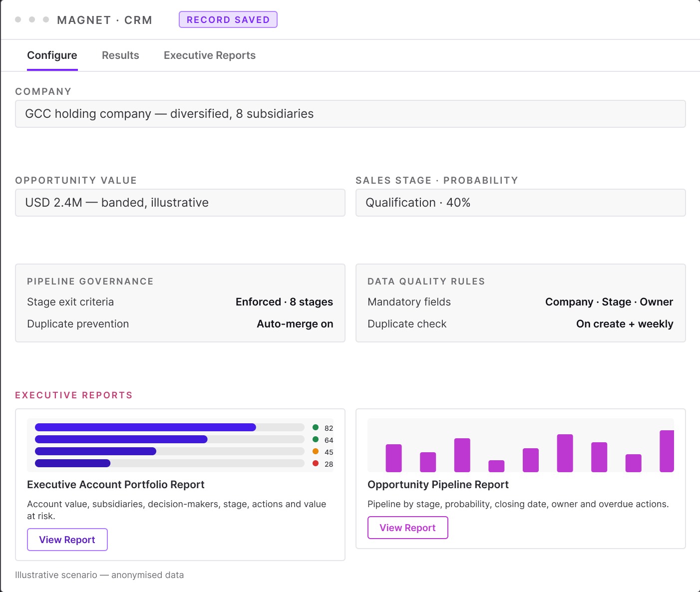Click the 'EXECUTIVE REPORTS' section heading
700x592 pixels.
[x=74, y=395]
